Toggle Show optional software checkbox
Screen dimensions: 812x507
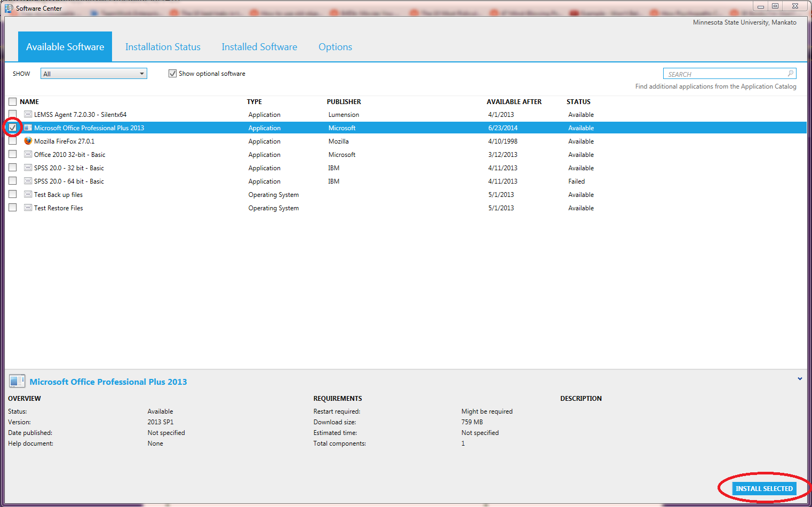pos(172,74)
